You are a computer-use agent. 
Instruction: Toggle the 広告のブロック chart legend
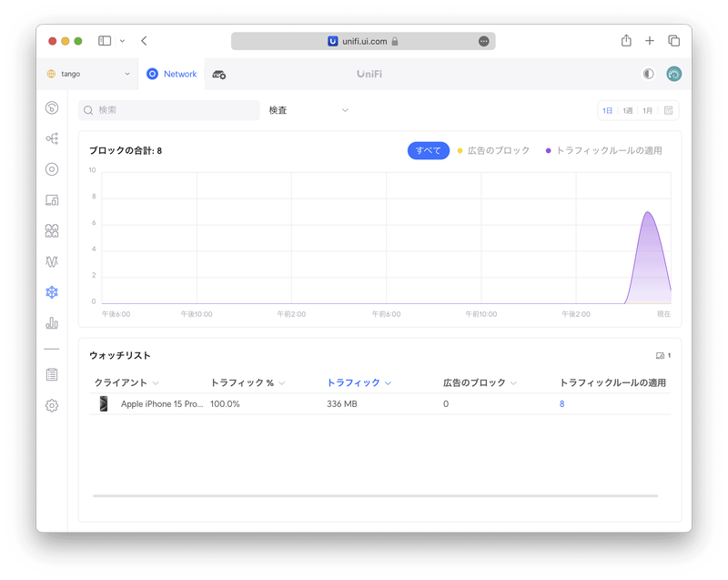point(493,150)
